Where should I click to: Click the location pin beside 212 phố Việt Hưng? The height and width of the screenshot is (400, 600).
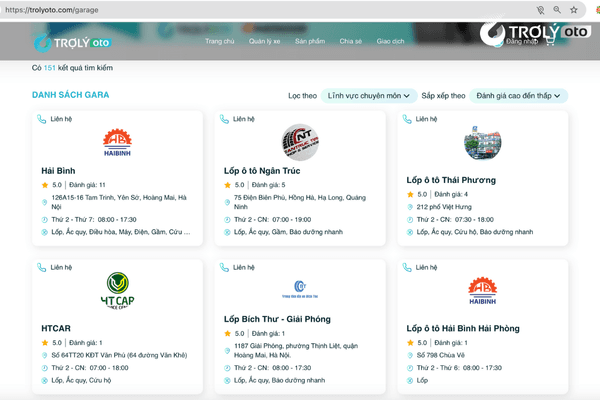point(410,207)
